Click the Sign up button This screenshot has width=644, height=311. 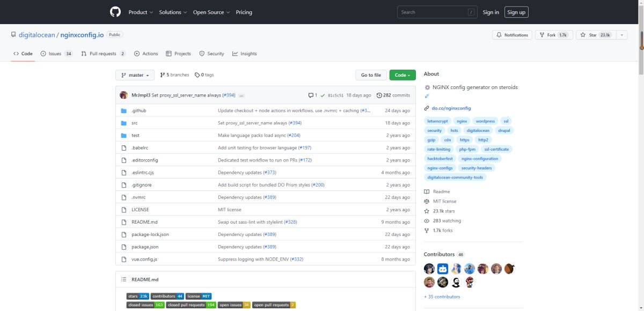click(516, 12)
